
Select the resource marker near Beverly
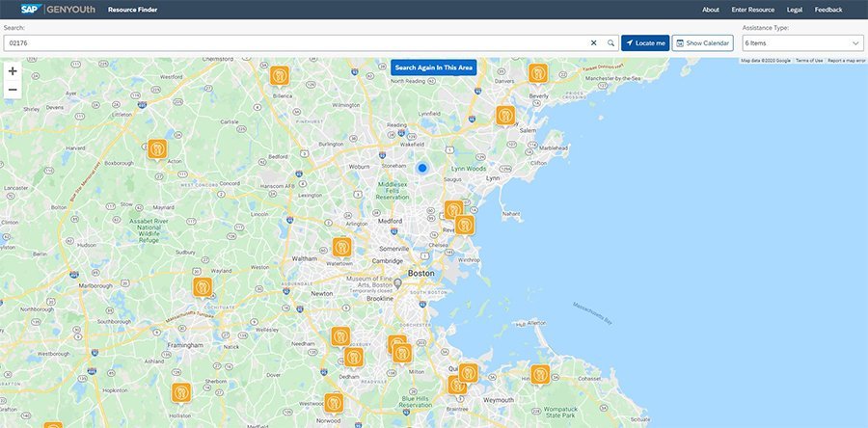(538, 73)
